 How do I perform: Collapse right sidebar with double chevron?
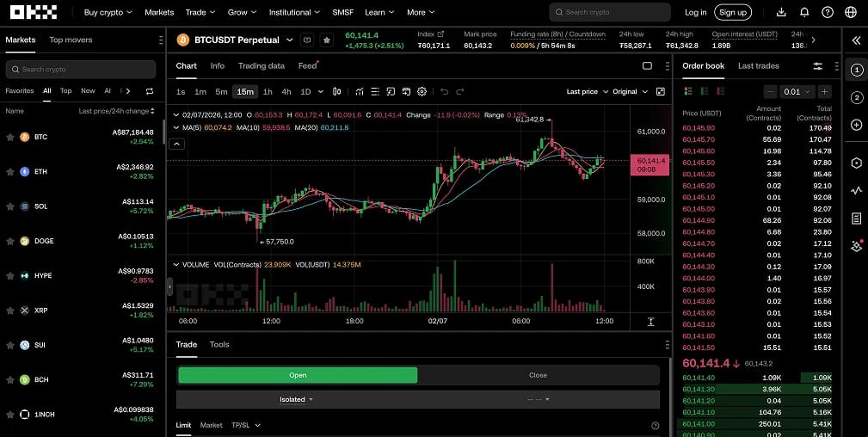pos(856,40)
